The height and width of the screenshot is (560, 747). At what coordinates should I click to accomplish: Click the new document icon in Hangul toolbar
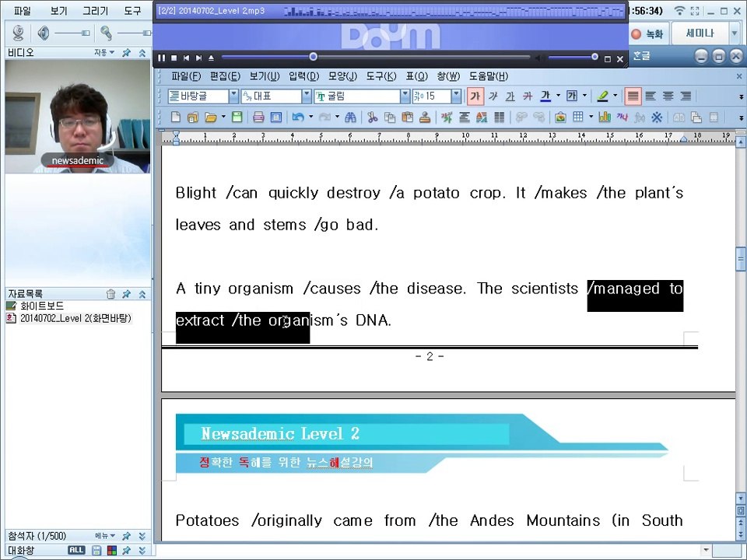pos(176,117)
